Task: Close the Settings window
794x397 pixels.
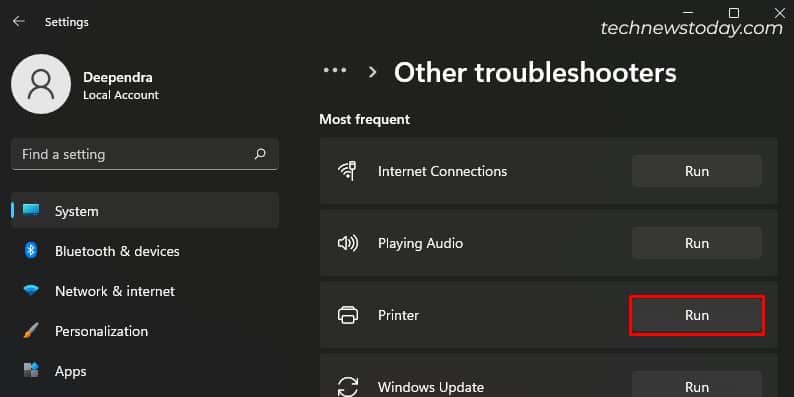Action: click(x=780, y=12)
